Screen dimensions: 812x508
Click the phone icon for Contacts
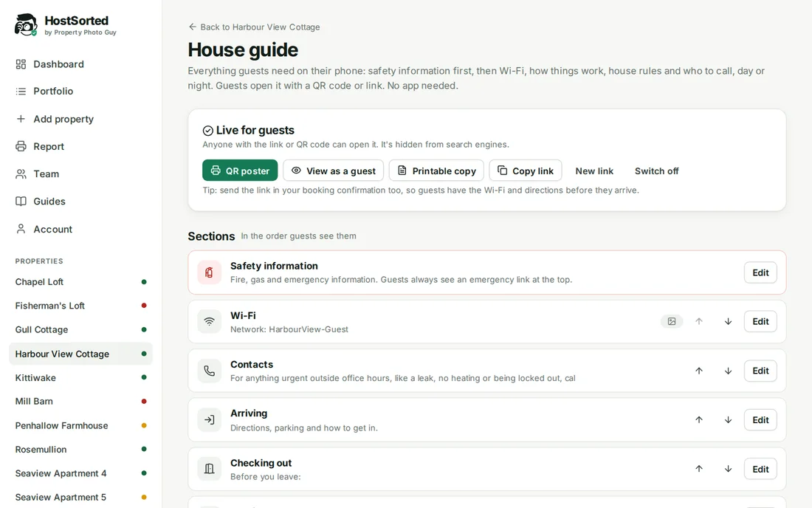click(209, 371)
